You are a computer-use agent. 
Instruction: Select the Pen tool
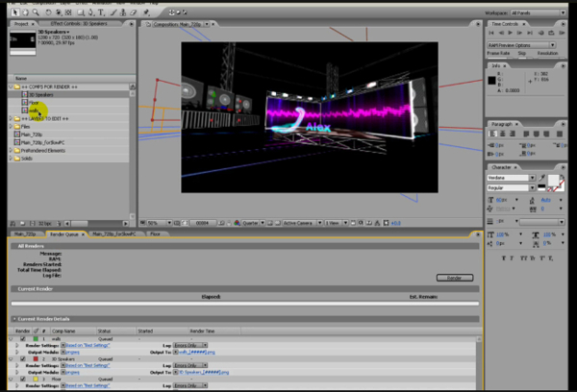click(x=91, y=12)
